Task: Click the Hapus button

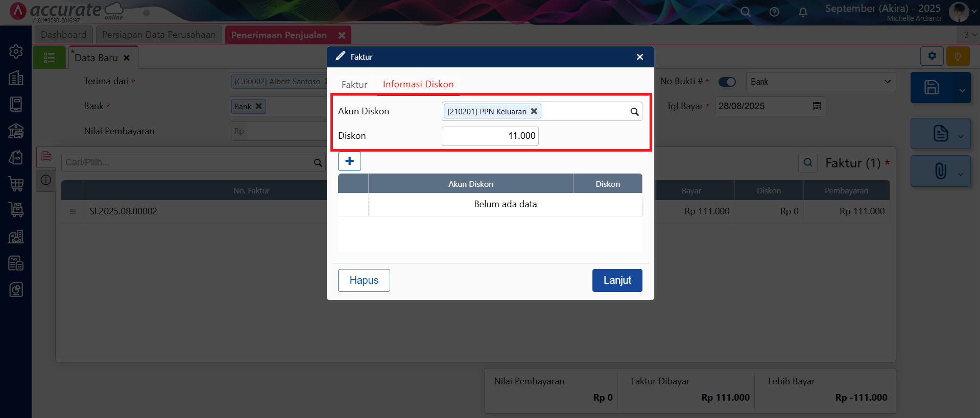Action: (x=364, y=280)
